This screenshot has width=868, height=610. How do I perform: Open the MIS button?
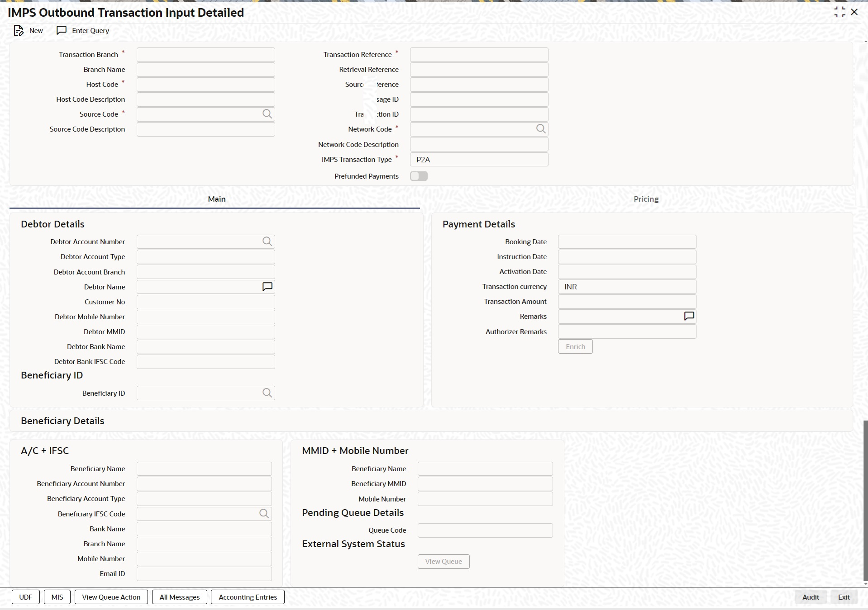[x=57, y=597]
